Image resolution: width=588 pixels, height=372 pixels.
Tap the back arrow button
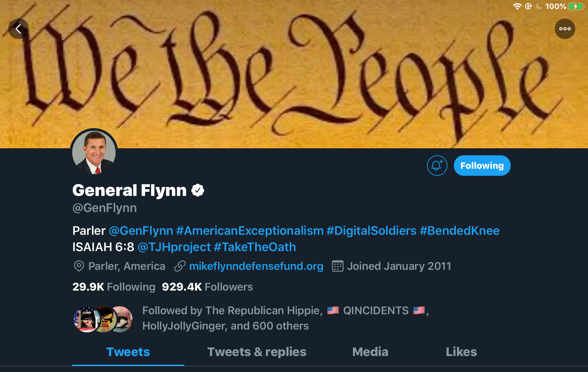coord(19,29)
